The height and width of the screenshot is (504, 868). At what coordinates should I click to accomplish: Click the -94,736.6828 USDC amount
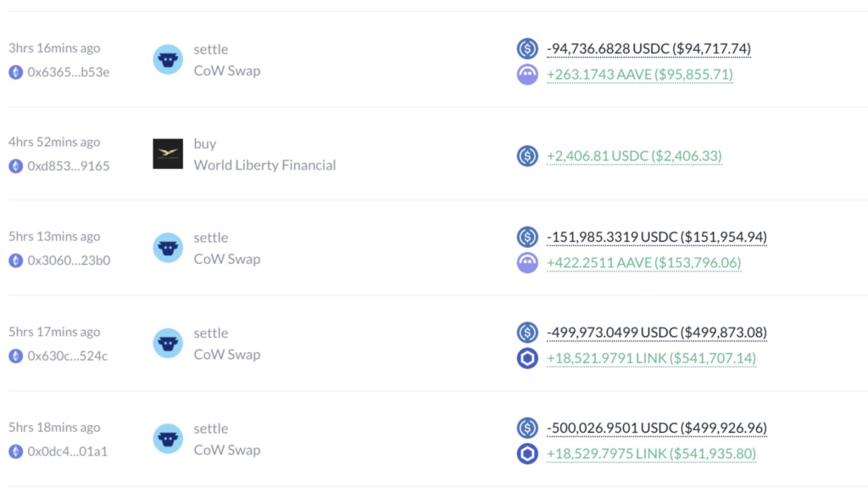pyautogui.click(x=648, y=49)
